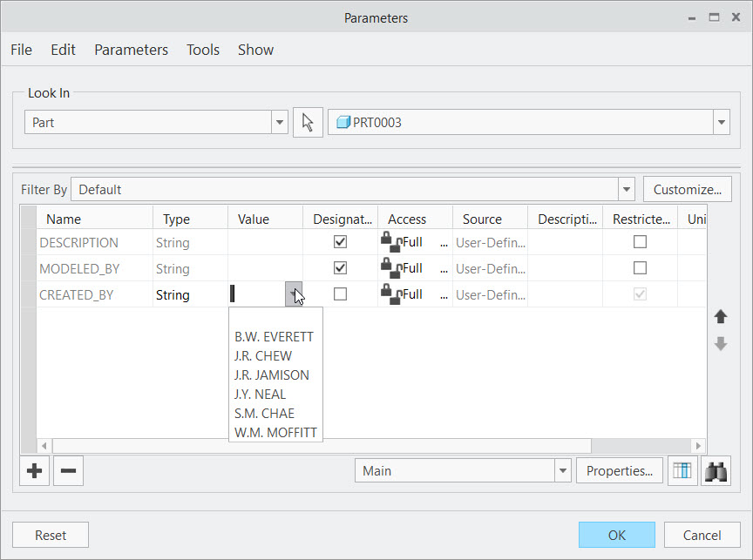The width and height of the screenshot is (753, 560).
Task: Click the Customize button
Action: (x=687, y=189)
